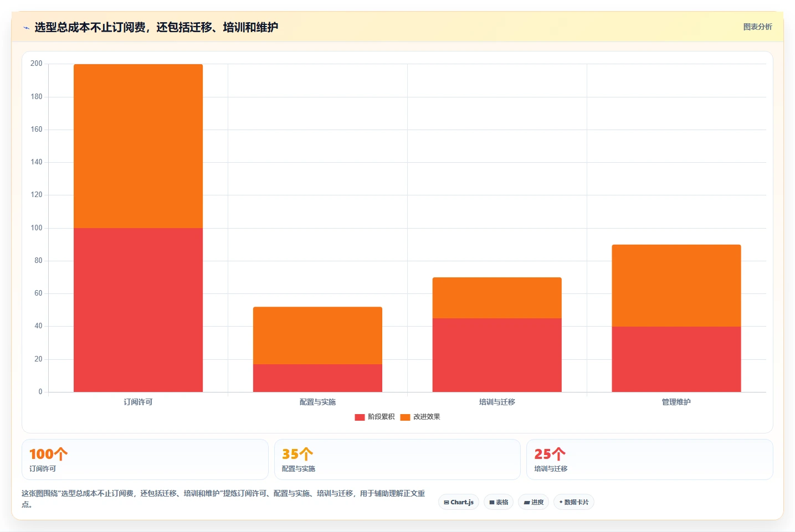This screenshot has height=532, width=795.
Task: Click the Chart.js tag chip
Action: pos(459,502)
